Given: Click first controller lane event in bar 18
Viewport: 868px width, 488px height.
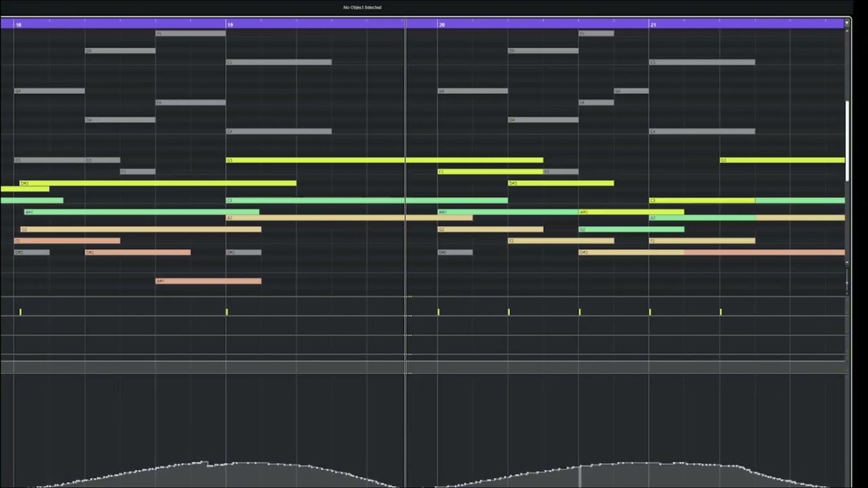Looking at the screenshot, I should (x=20, y=312).
